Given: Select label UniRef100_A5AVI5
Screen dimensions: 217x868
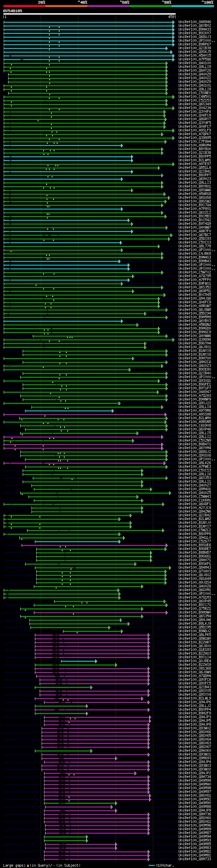Looking at the screenshot, I should pyautogui.click(x=195, y=55).
